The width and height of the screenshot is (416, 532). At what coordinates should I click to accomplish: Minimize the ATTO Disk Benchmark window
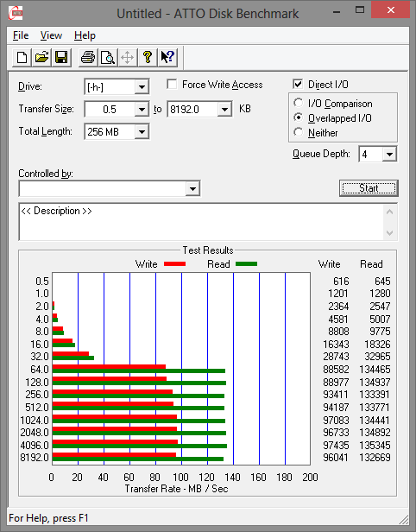coord(337,11)
